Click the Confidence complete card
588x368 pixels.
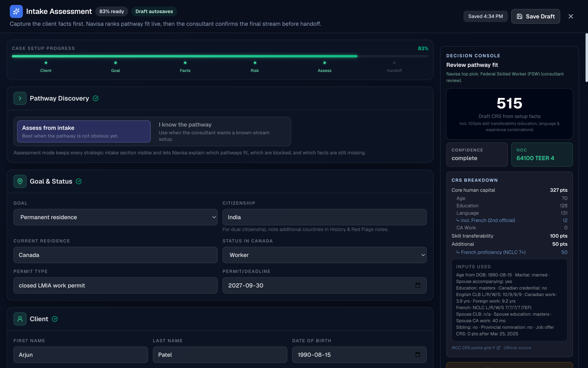click(x=477, y=155)
